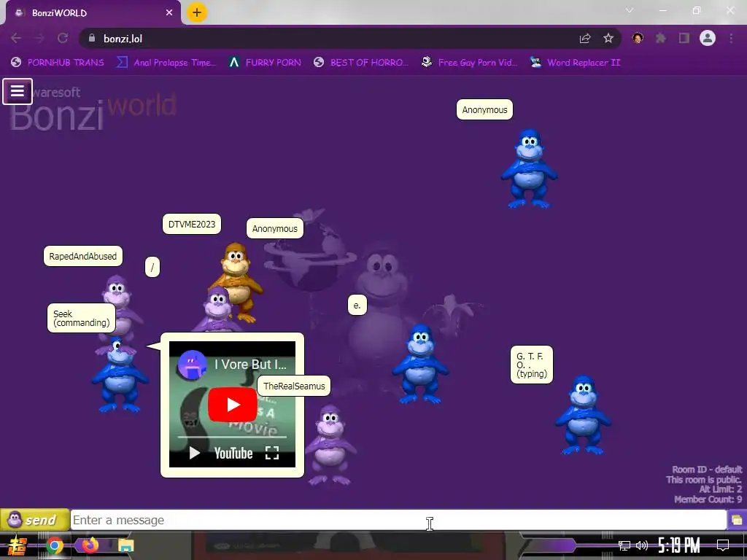Open the notification center icon
The height and width of the screenshot is (560, 747).
coord(723,545)
